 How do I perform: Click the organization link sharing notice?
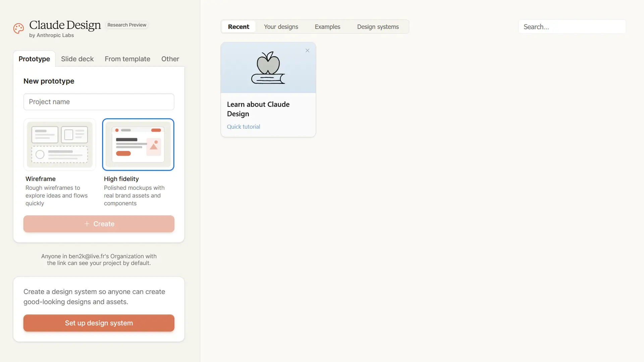99,260
